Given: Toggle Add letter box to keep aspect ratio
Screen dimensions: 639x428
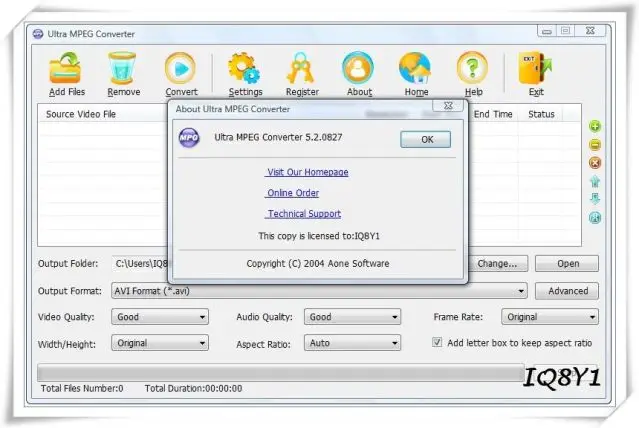Looking at the screenshot, I should [437, 342].
